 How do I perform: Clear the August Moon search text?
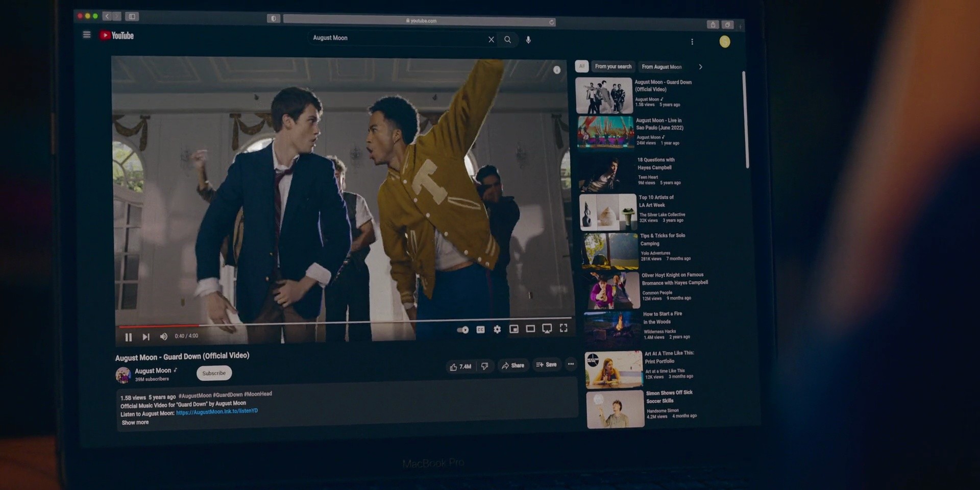(x=491, y=39)
